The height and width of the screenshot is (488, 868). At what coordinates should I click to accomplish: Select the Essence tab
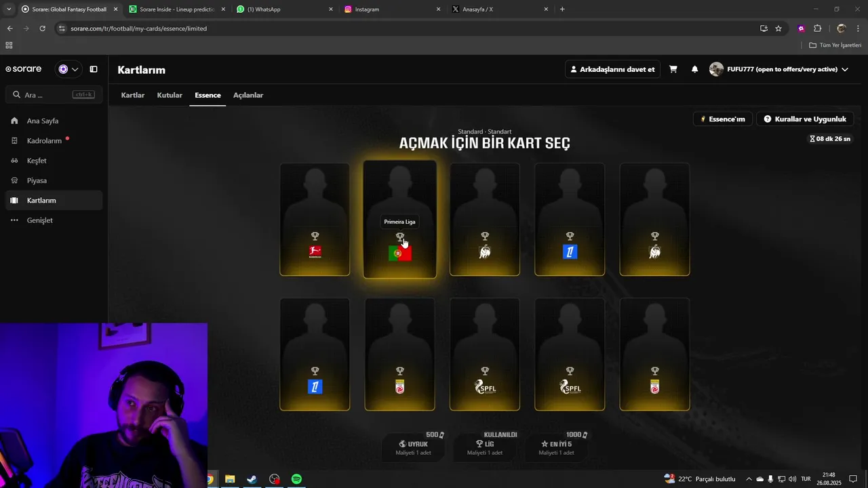click(208, 95)
